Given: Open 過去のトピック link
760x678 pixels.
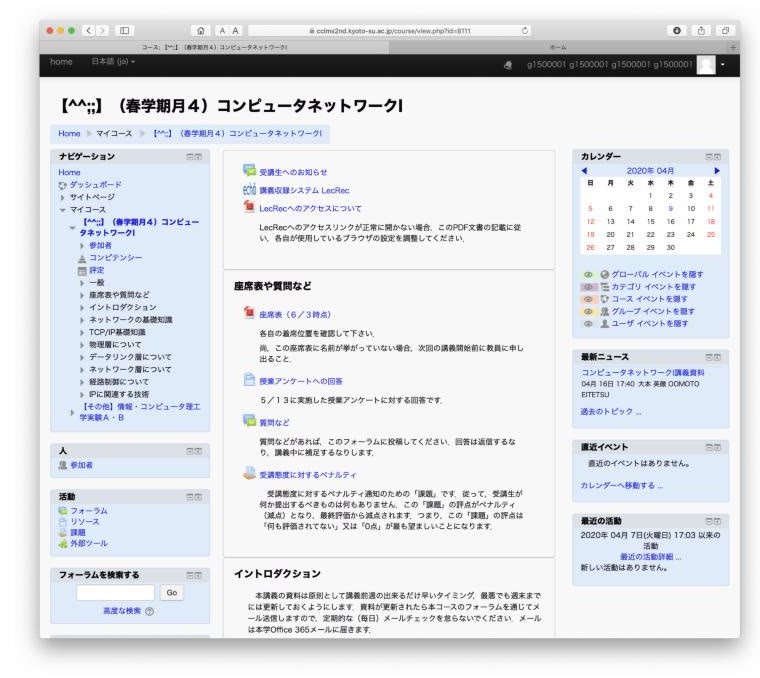Looking at the screenshot, I should click(x=611, y=411).
